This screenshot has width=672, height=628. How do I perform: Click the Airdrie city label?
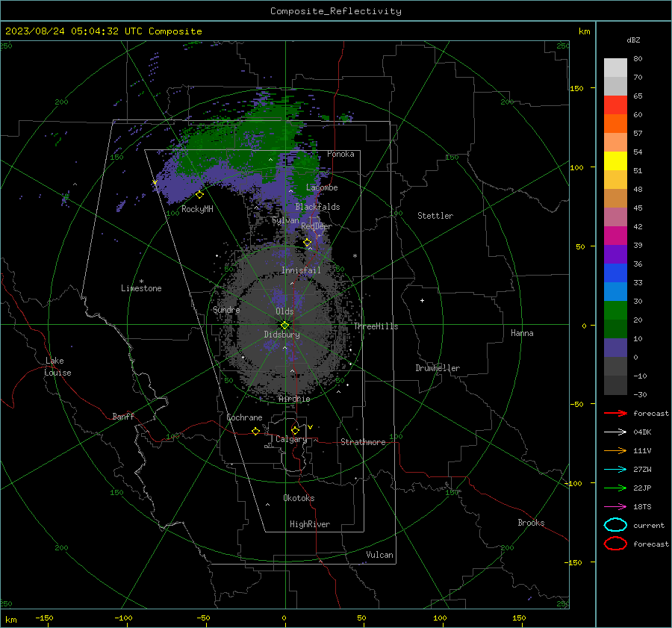pyautogui.click(x=294, y=399)
